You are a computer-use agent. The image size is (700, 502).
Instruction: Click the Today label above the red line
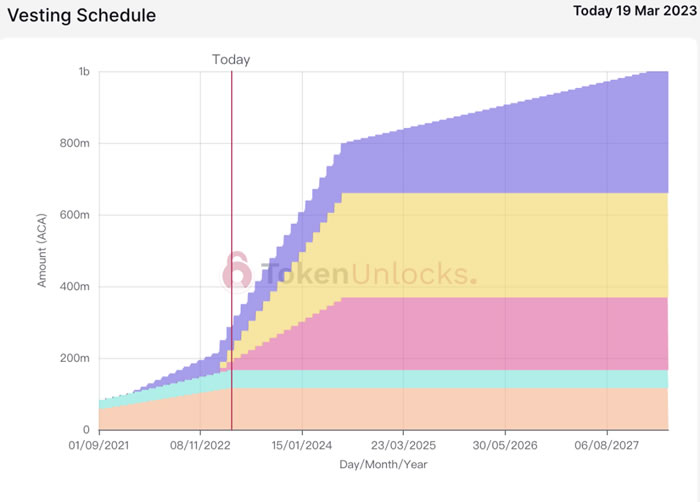tap(231, 59)
